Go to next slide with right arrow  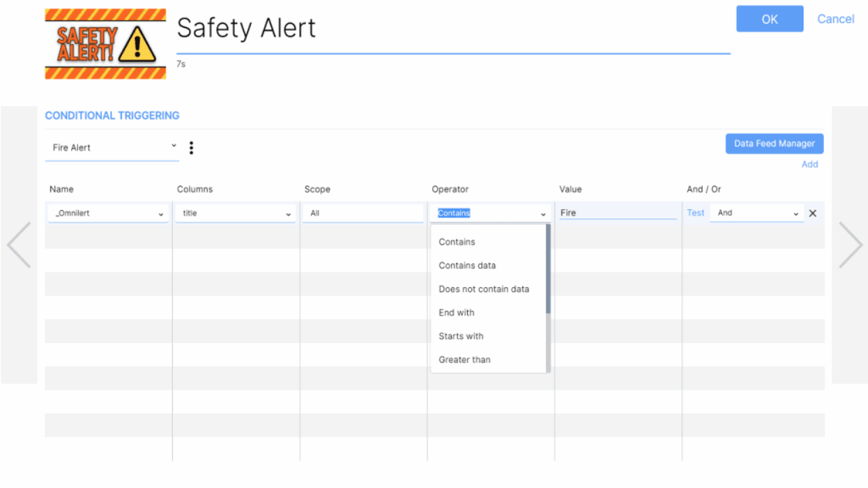[850, 245]
